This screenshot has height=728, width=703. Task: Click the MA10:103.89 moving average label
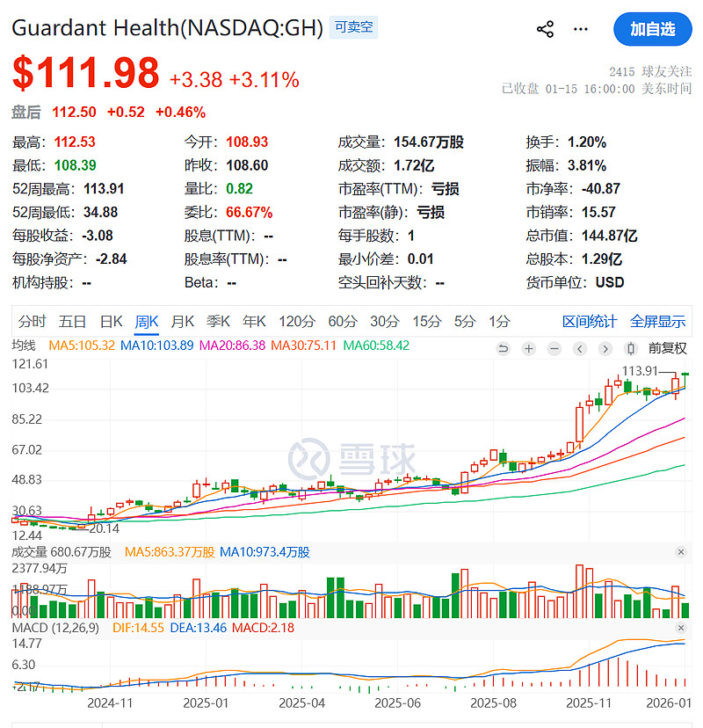coord(156,346)
